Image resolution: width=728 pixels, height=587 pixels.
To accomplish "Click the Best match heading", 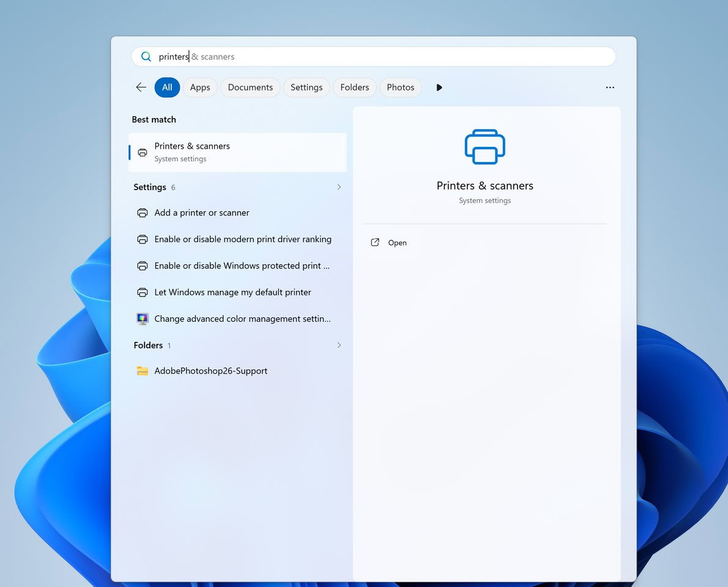I will tap(154, 119).
